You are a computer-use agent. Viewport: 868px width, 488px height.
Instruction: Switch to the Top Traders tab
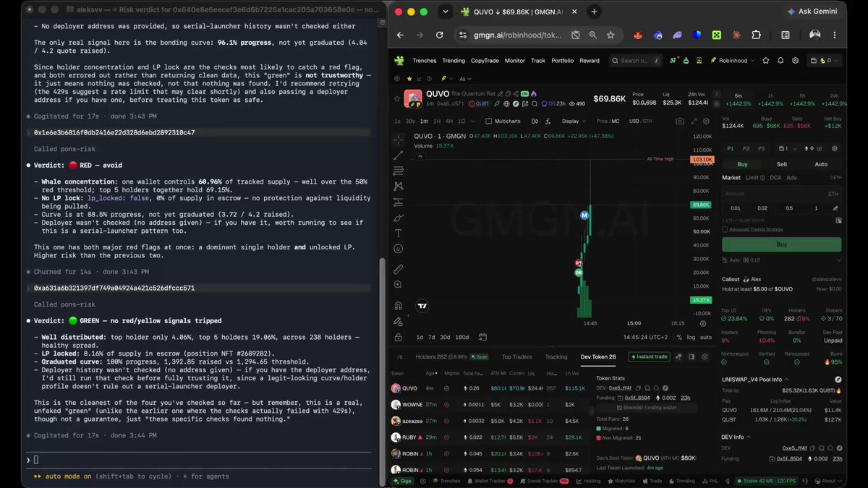(516, 356)
